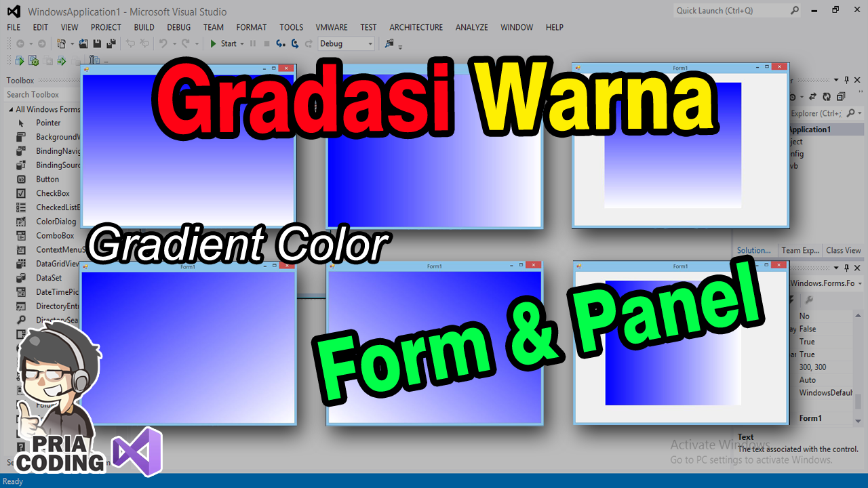Pin the Properties window open

point(846,268)
